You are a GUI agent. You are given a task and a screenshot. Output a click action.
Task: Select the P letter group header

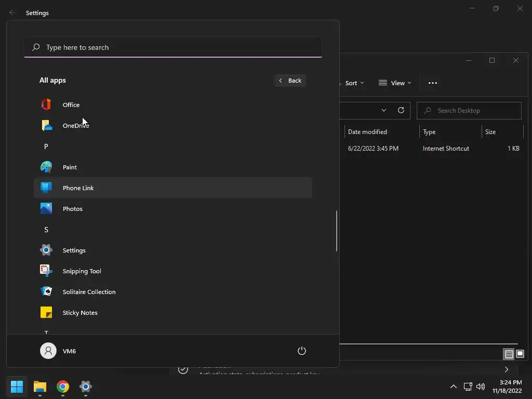tap(46, 147)
